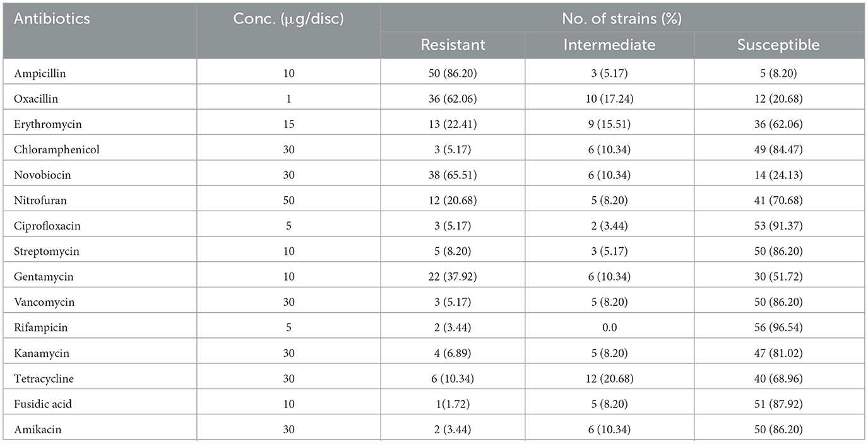The image size is (868, 444).
Task: Click Novobiocin resistant value 38 (65.51)
Action: [453, 175]
